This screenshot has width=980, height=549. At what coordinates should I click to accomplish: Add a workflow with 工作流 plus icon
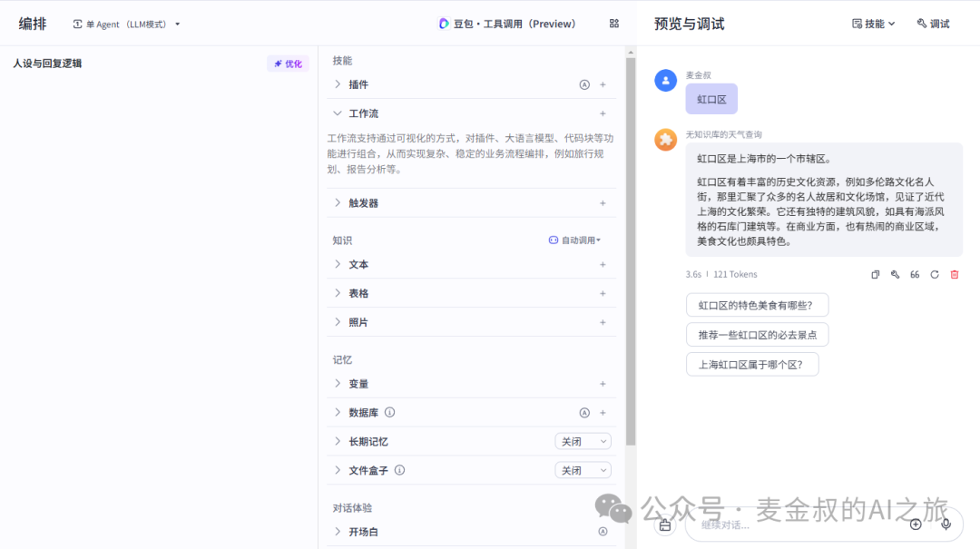click(603, 113)
